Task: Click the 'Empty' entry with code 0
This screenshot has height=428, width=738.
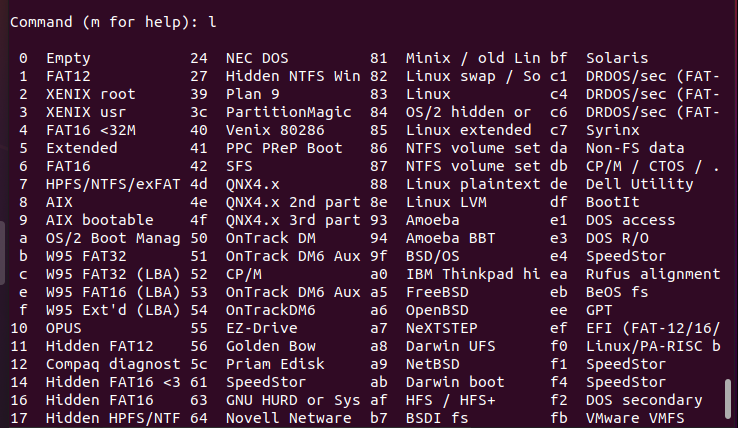Action: pyautogui.click(x=68, y=58)
